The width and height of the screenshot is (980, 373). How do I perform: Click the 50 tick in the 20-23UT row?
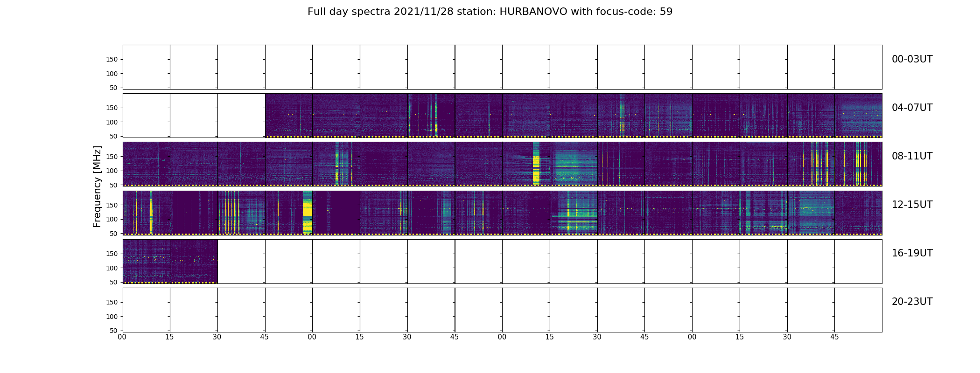(x=114, y=331)
